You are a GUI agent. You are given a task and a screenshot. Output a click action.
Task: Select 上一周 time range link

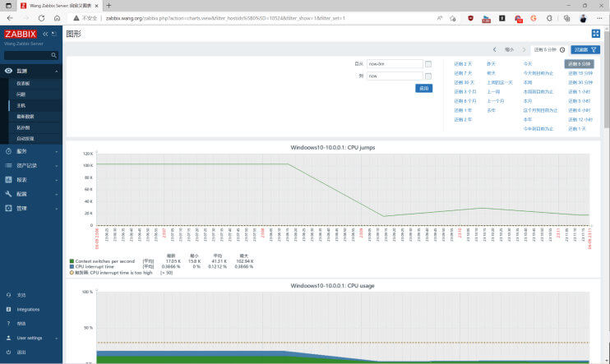click(493, 92)
